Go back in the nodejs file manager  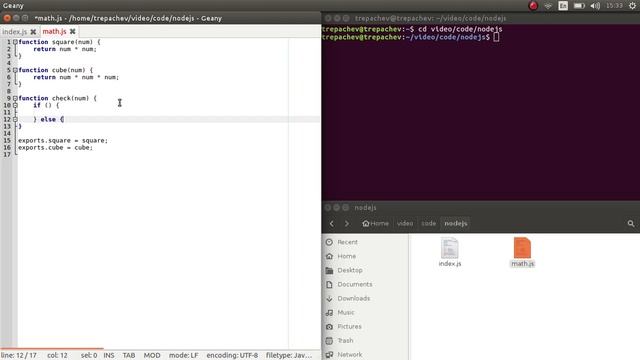coord(332,223)
